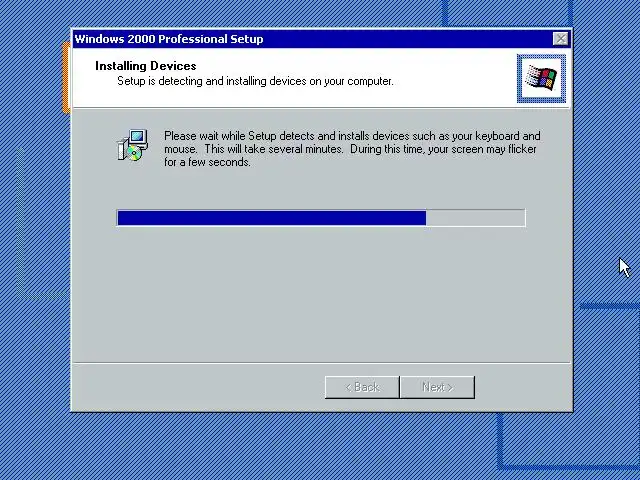The image size is (640, 480).
Task: Click the device installation progress bar
Action: click(321, 218)
